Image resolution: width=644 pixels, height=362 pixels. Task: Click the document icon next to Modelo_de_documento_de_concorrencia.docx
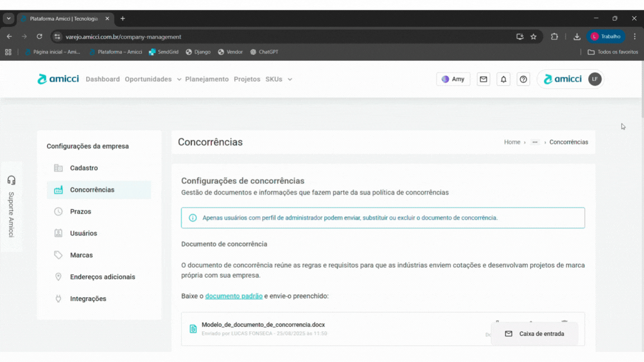(193, 328)
